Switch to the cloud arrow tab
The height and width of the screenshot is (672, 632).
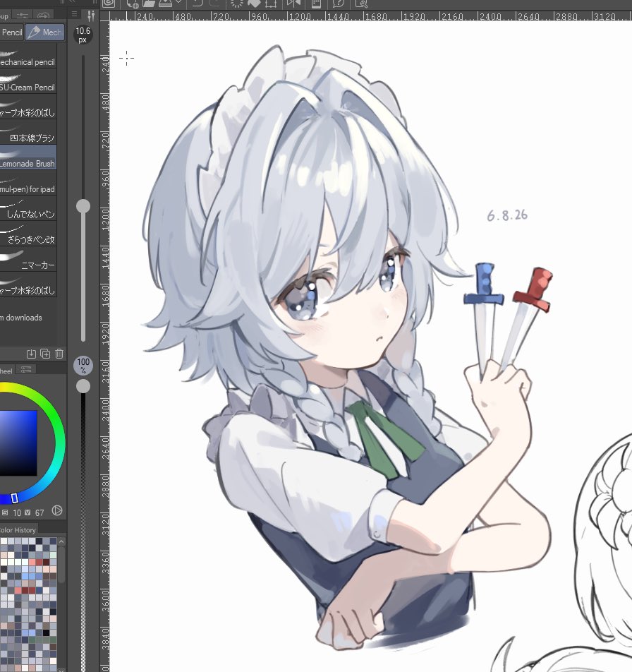43,16
